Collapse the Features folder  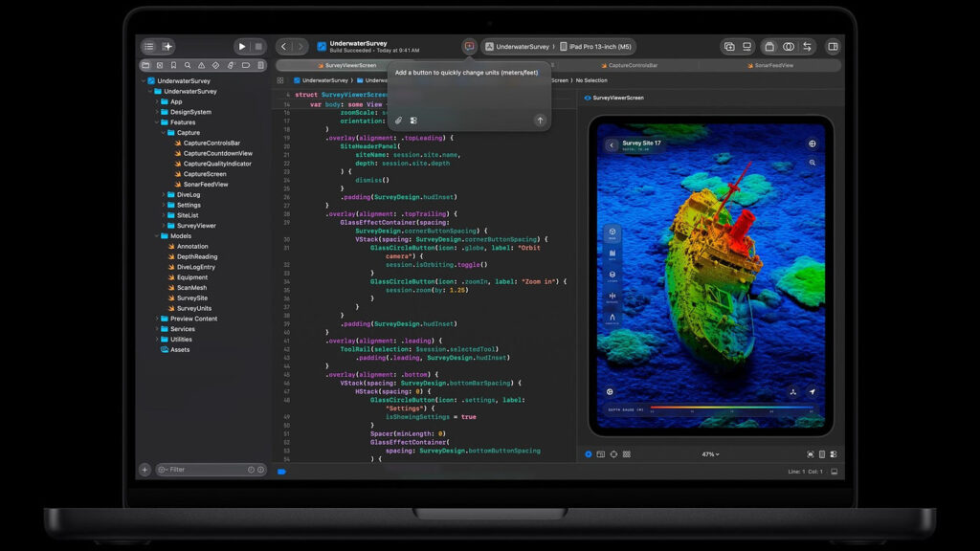[157, 122]
